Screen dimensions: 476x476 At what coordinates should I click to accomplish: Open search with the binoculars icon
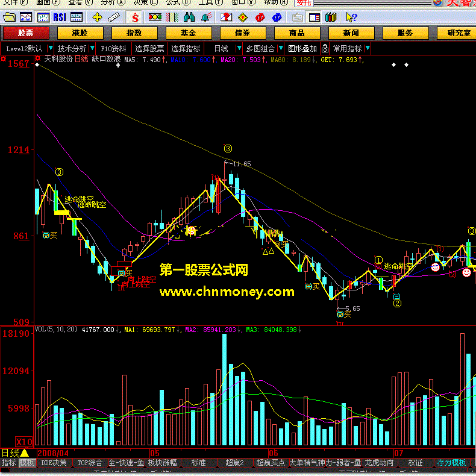point(189,17)
